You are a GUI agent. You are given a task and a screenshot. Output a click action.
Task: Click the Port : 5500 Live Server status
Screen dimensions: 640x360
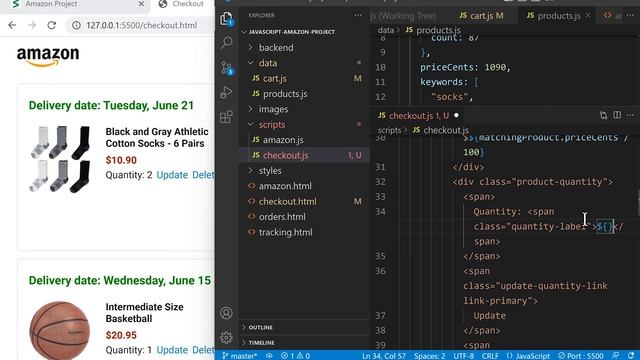[x=580, y=356]
